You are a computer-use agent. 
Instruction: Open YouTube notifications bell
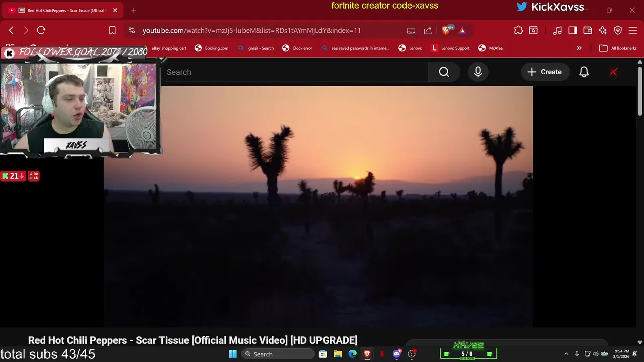(584, 72)
